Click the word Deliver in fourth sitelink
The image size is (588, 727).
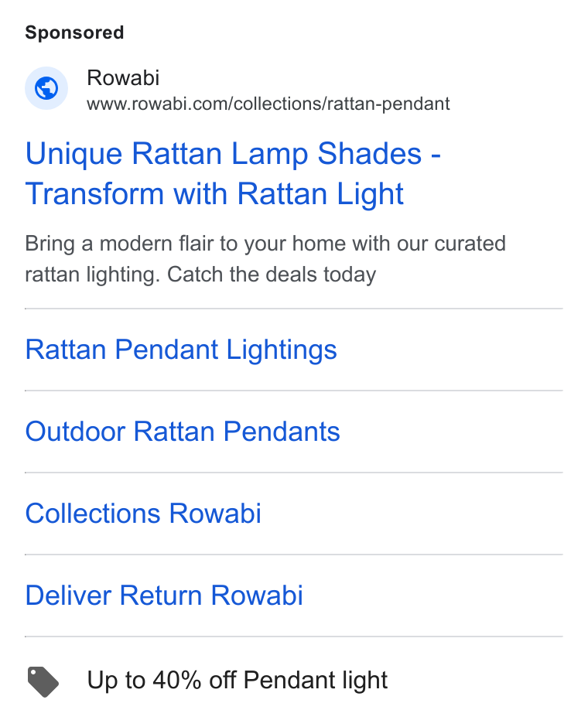click(x=68, y=596)
